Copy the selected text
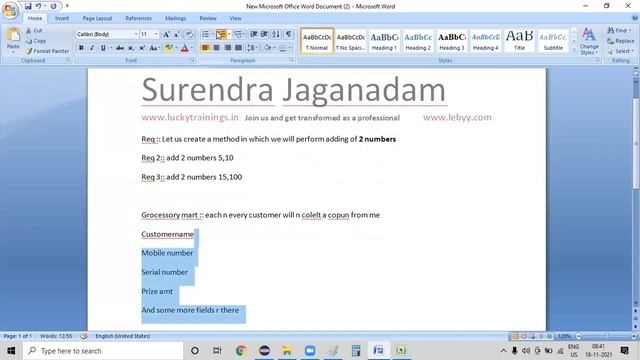The image size is (640, 360). 36,41
